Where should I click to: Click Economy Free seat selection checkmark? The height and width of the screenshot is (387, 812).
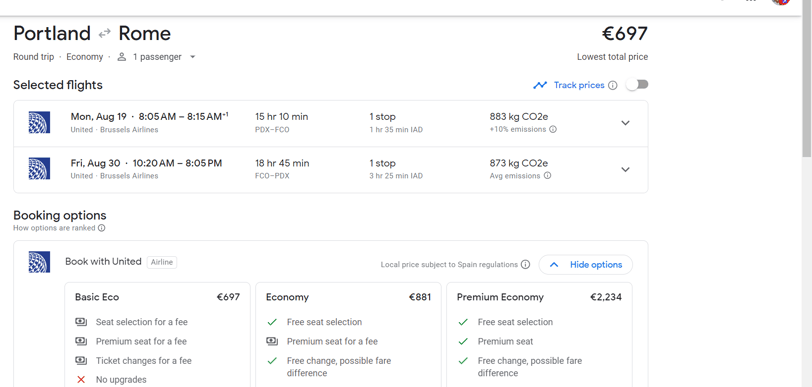click(272, 322)
